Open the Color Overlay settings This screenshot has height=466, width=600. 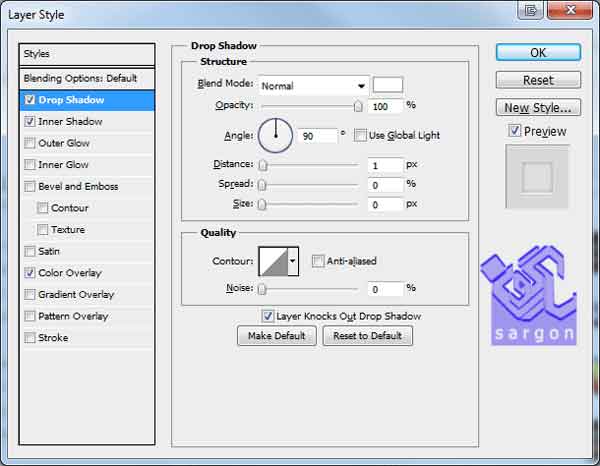[x=70, y=273]
